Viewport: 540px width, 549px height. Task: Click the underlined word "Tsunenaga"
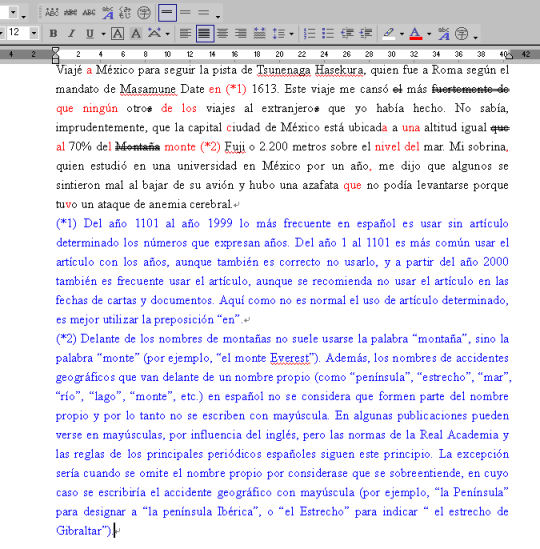(284, 70)
